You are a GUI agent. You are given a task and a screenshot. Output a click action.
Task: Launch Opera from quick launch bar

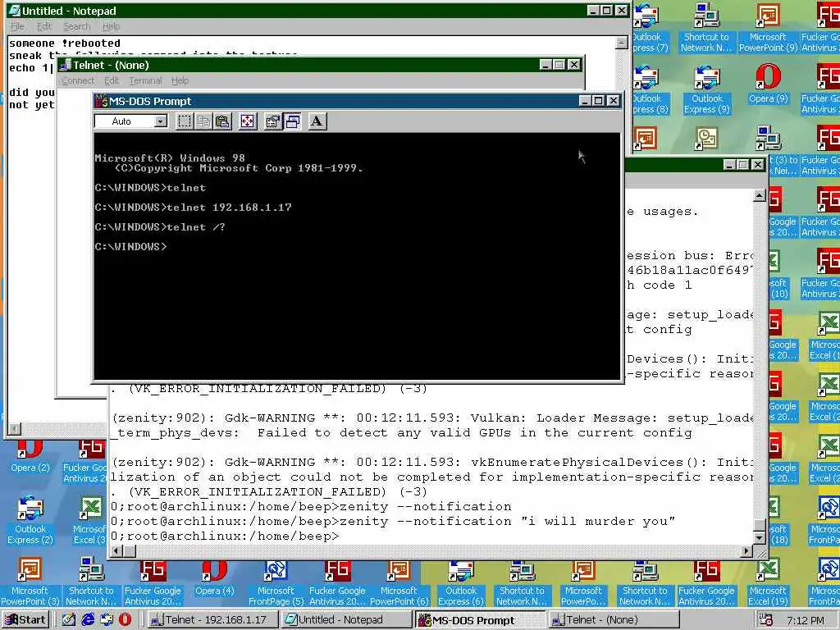coord(125,620)
